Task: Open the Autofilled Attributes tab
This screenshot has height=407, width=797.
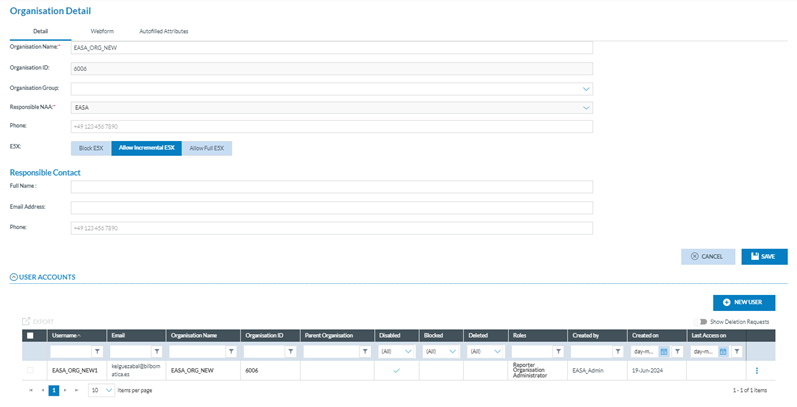Action: (x=163, y=31)
